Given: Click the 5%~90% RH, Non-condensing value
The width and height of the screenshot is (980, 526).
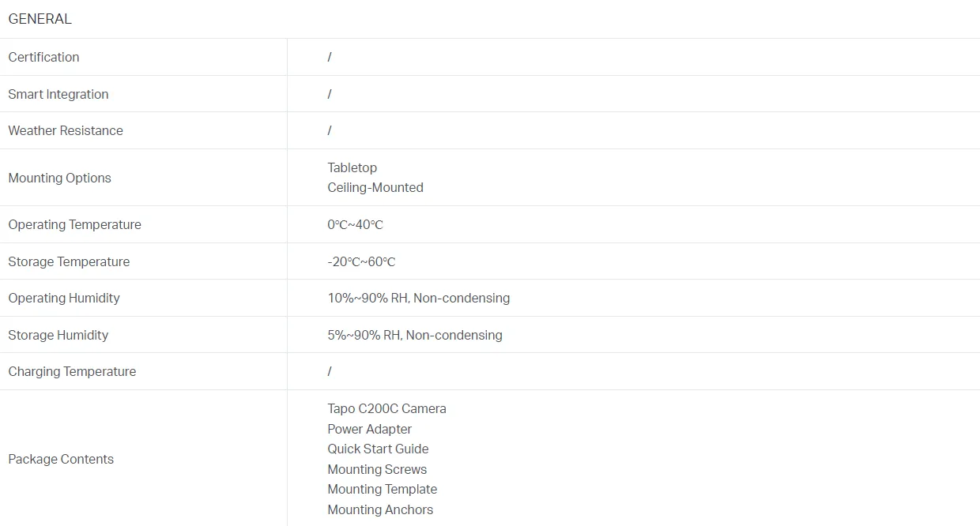Looking at the screenshot, I should (415, 335).
